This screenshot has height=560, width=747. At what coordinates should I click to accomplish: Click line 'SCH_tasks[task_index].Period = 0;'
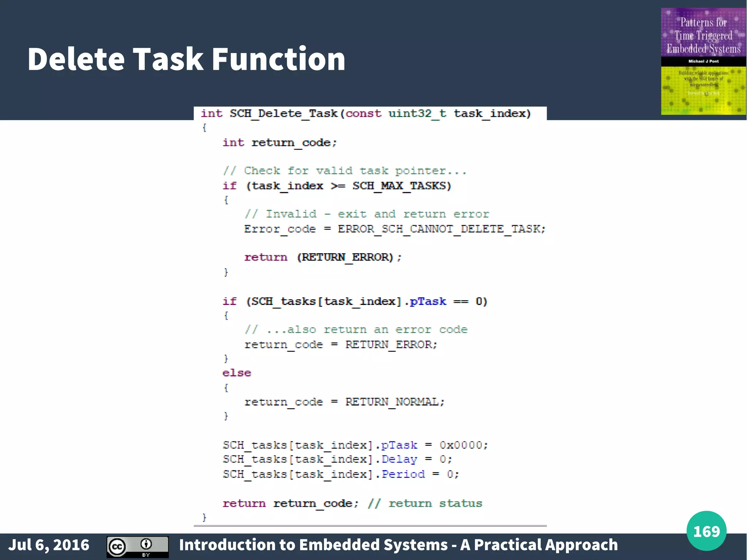pyautogui.click(x=341, y=474)
